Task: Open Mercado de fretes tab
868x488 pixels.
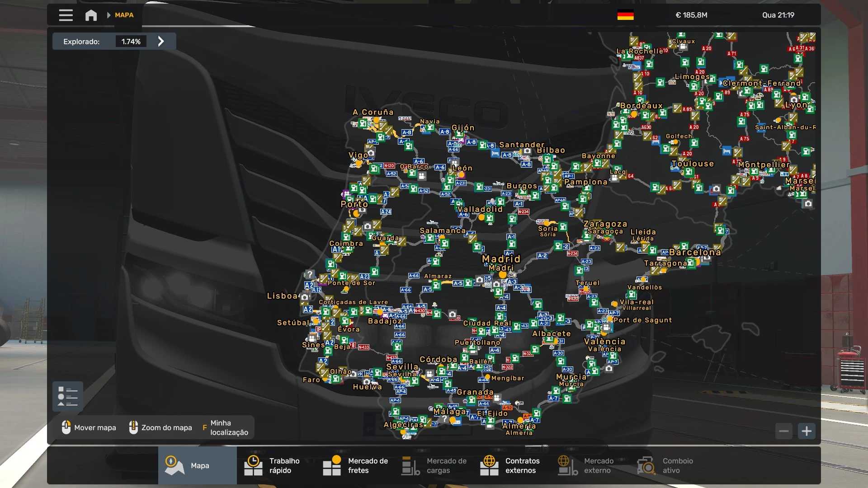Action: click(x=355, y=465)
